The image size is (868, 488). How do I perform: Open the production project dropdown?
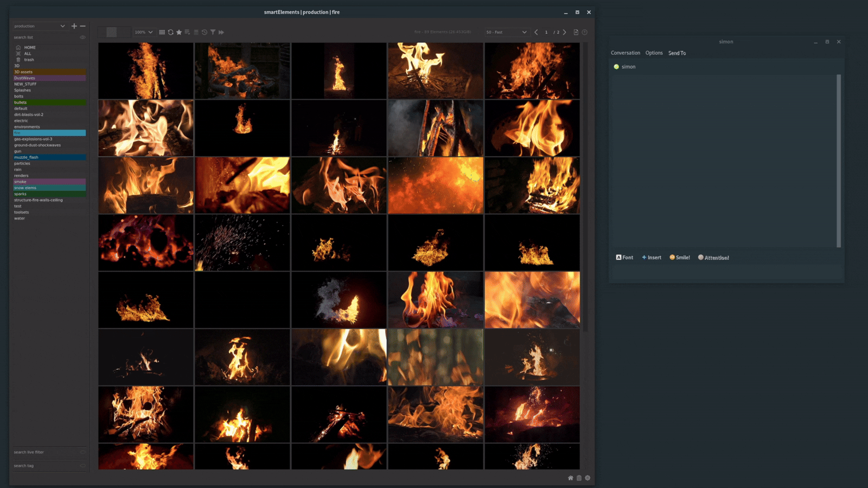pos(38,26)
